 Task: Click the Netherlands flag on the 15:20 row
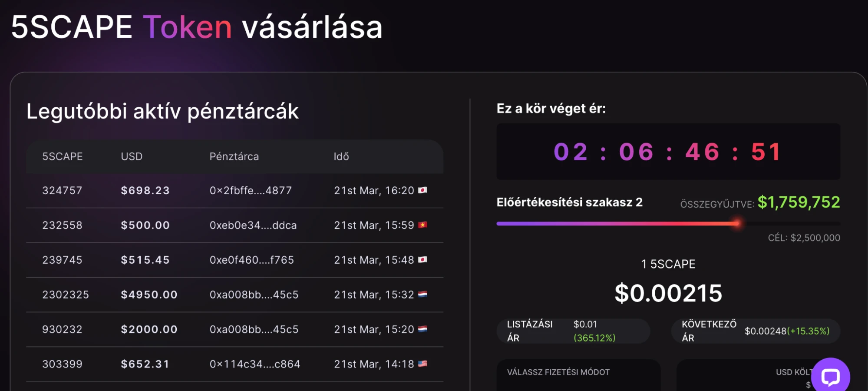click(x=422, y=329)
